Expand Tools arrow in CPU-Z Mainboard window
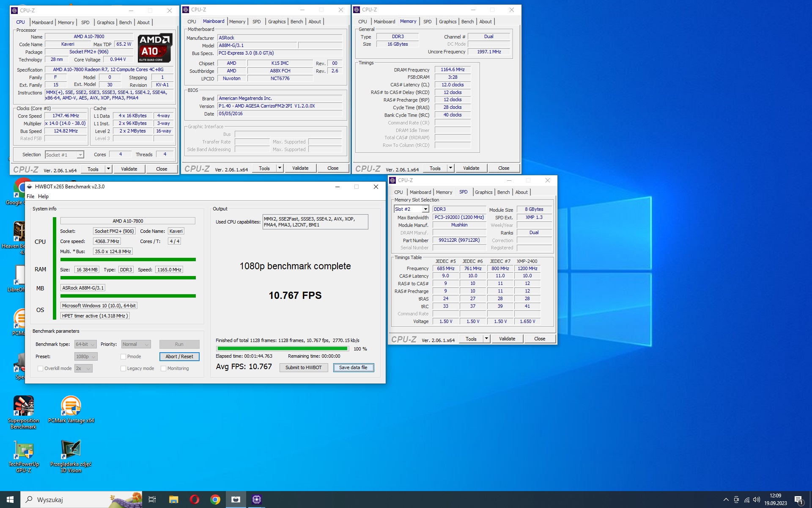 280,168
